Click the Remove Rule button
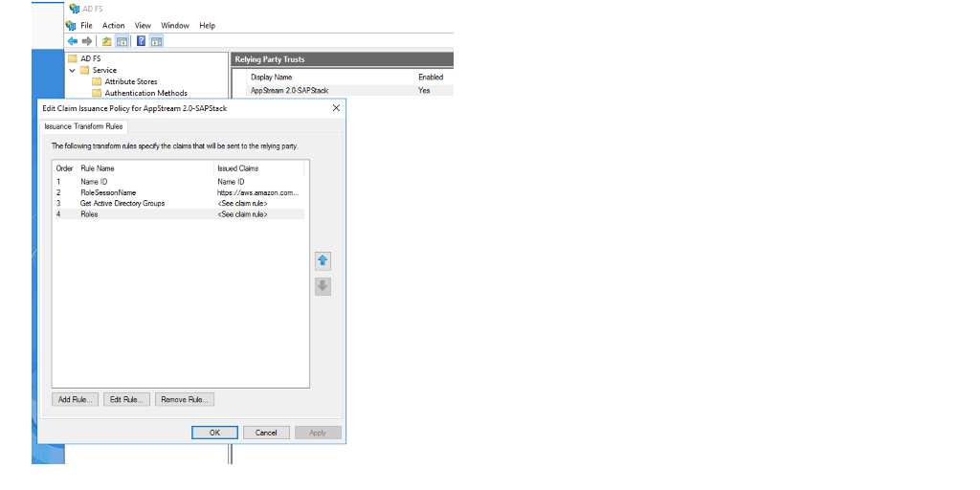The image size is (980, 490). (185, 399)
